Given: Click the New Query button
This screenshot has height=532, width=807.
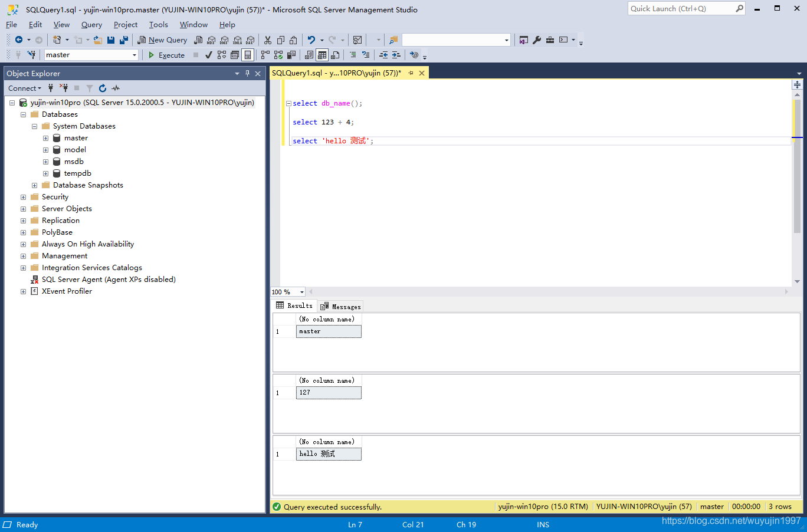Looking at the screenshot, I should tap(162, 40).
